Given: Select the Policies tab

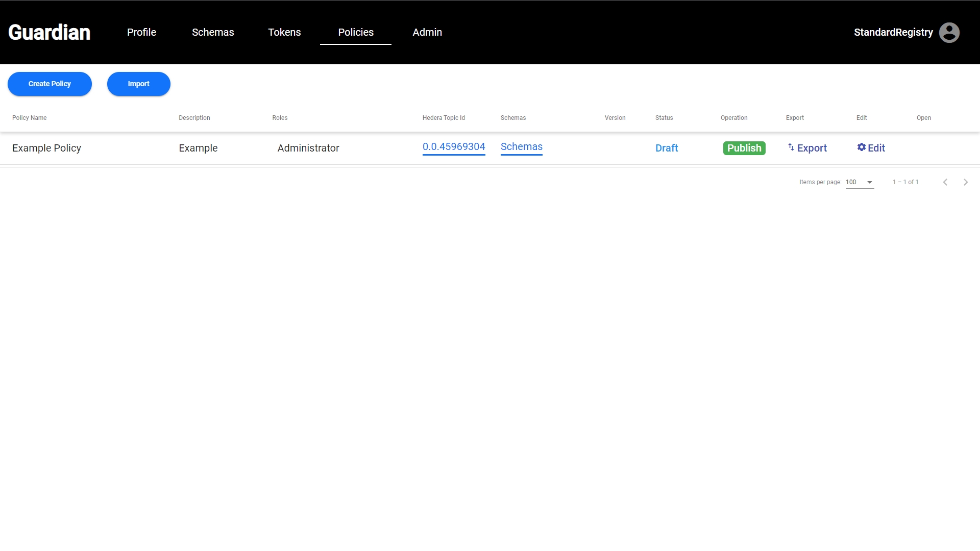Looking at the screenshot, I should click(356, 32).
